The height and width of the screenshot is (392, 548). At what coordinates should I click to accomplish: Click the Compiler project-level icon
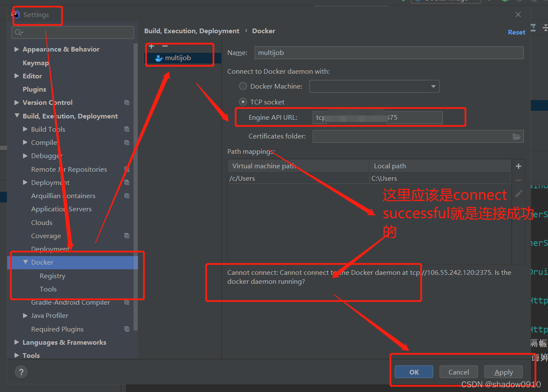tap(127, 142)
